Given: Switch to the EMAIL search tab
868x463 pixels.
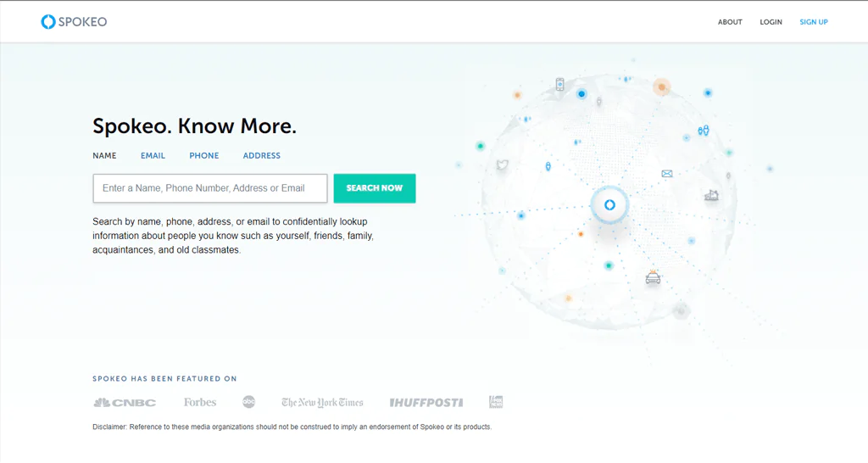Looking at the screenshot, I should coord(153,156).
